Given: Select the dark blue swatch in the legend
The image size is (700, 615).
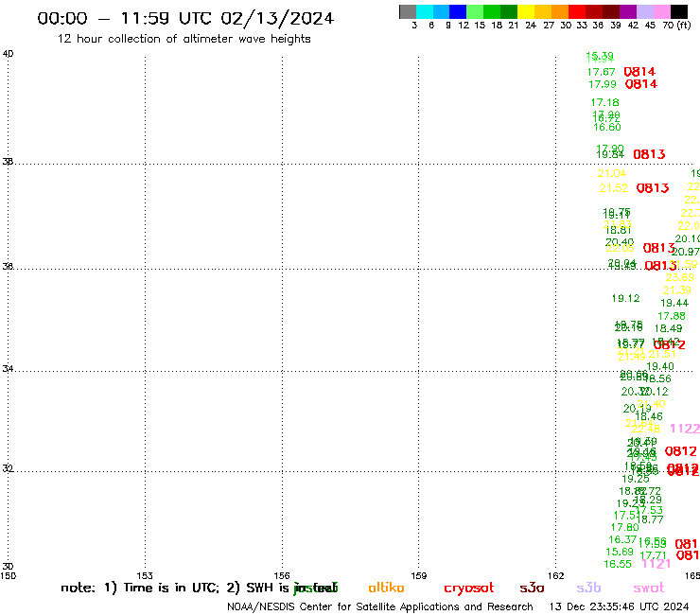Looking at the screenshot, I should pyautogui.click(x=458, y=11).
